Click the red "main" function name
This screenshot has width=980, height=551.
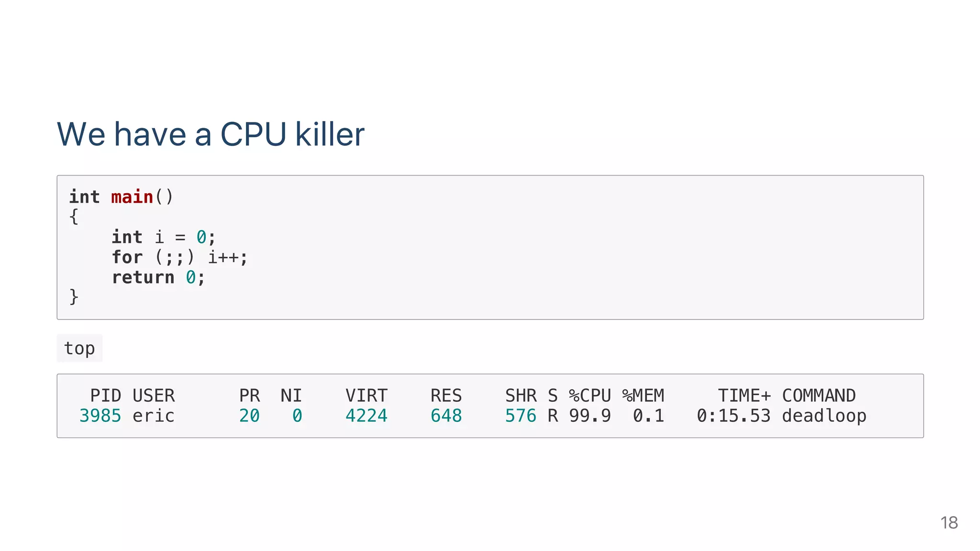point(132,197)
